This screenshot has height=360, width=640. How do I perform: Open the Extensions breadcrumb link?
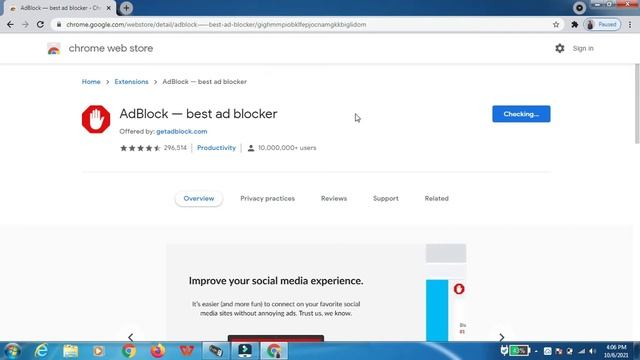pyautogui.click(x=131, y=82)
